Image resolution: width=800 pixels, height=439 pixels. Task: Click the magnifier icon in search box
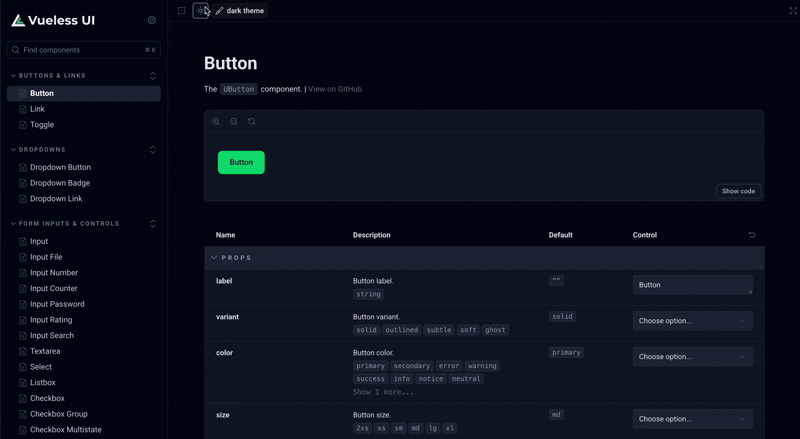click(x=15, y=50)
